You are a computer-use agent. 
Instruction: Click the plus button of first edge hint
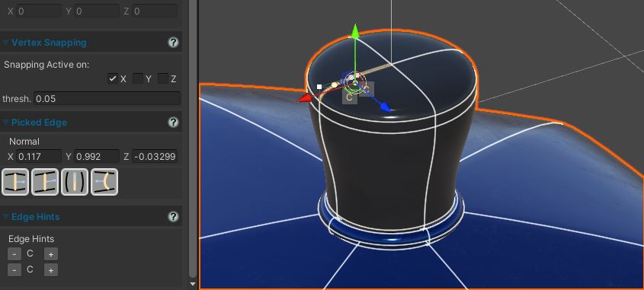[x=51, y=254]
